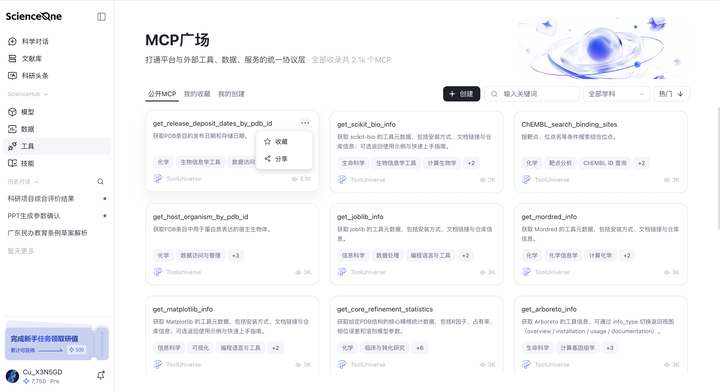
Task: Switch to the 我的创建 tab
Action: point(231,94)
